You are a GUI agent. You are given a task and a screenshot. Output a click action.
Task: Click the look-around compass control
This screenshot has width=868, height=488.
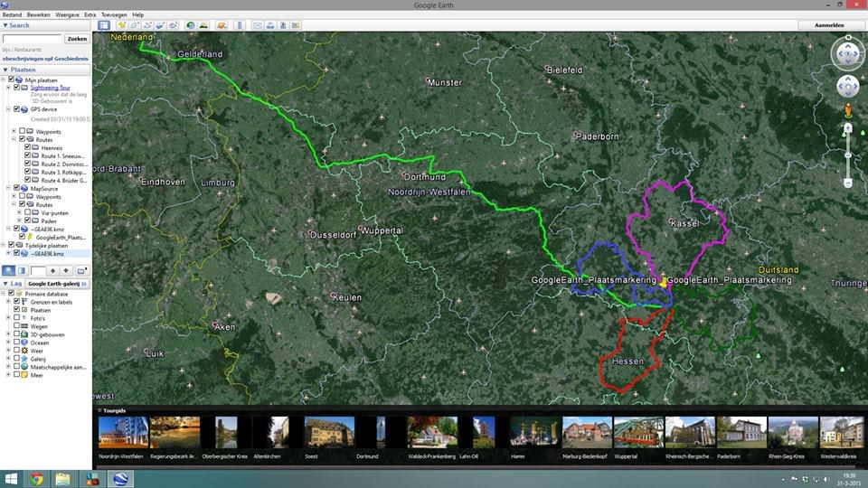pyautogui.click(x=847, y=53)
